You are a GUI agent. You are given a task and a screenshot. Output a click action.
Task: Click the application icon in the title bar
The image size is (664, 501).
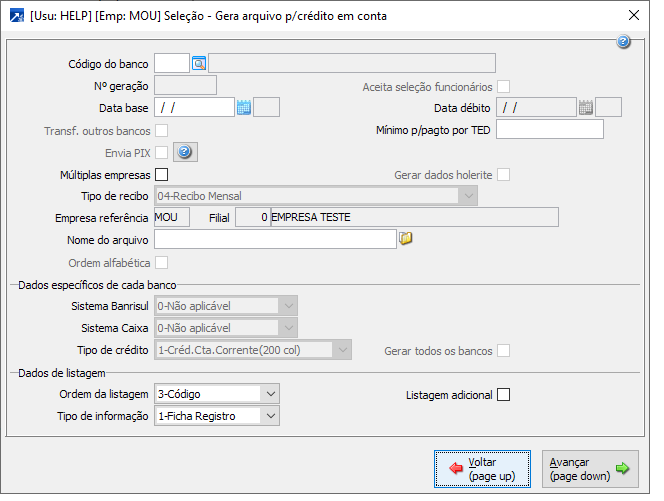click(x=16, y=16)
